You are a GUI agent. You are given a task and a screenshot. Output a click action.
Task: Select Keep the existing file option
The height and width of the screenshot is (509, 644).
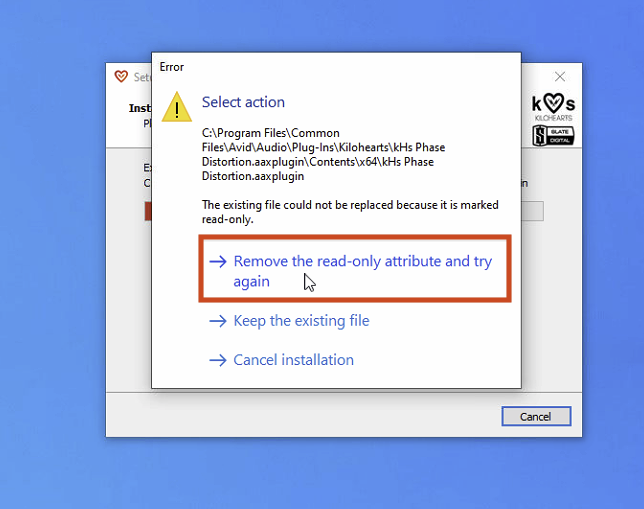click(301, 321)
